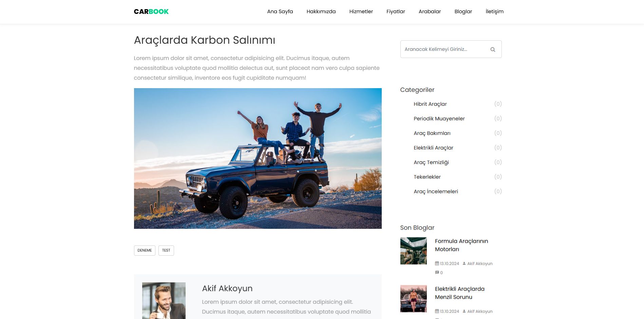644x319 pixels.
Task: Open the İletişim page
Action: (494, 12)
